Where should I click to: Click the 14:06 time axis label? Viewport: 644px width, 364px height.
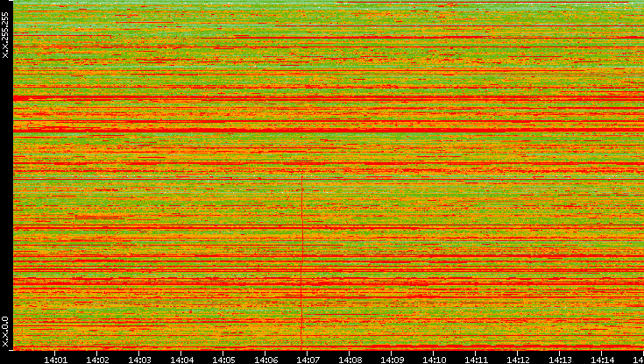point(265,360)
